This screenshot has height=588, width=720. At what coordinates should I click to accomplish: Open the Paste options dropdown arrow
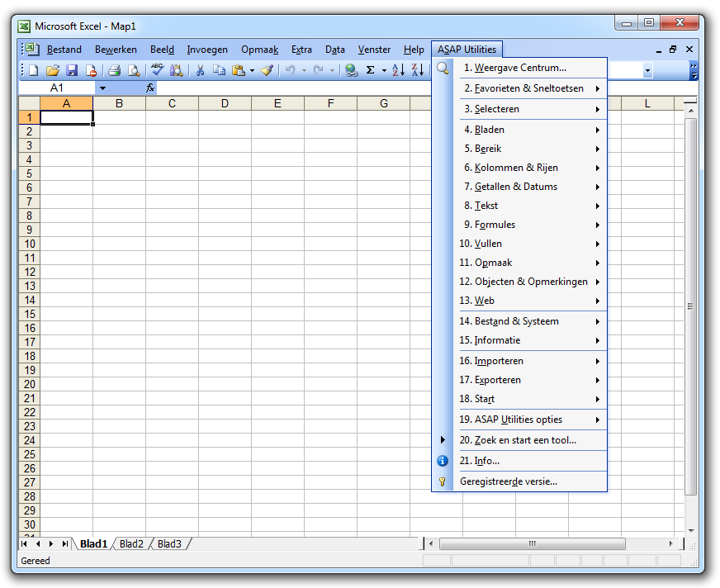coord(252,71)
